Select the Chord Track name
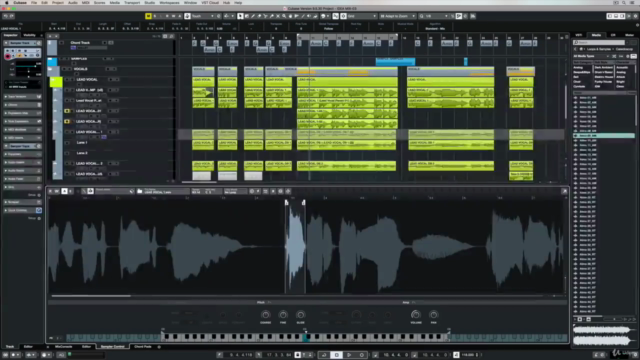Viewport: 640px width, 360px height. pyautogui.click(x=80, y=42)
